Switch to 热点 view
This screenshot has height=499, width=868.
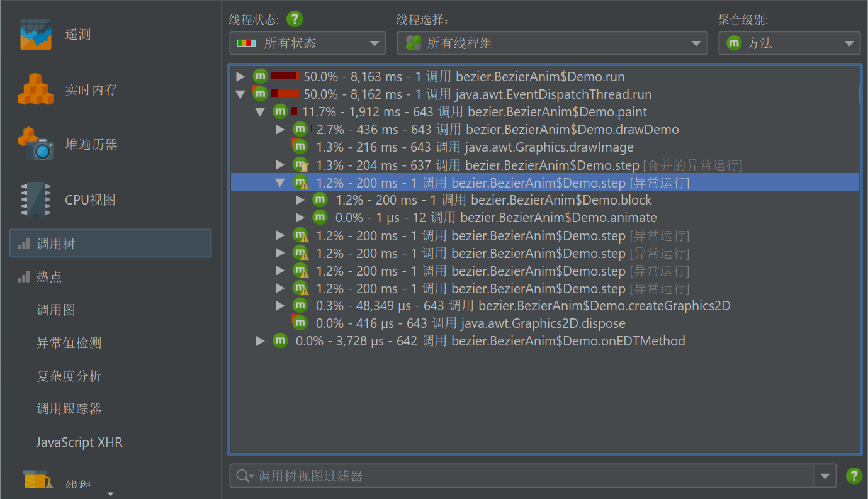click(49, 277)
